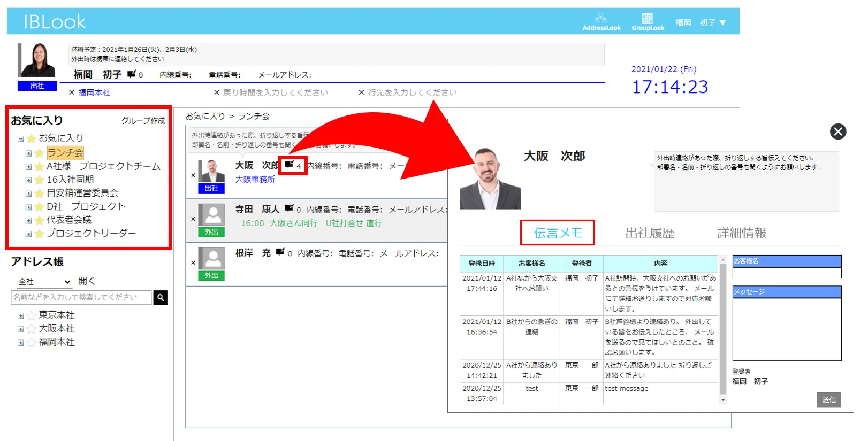The image size is (868, 441).
Task: Expand the プロジェクトリーダー node
Action: [x=28, y=234]
